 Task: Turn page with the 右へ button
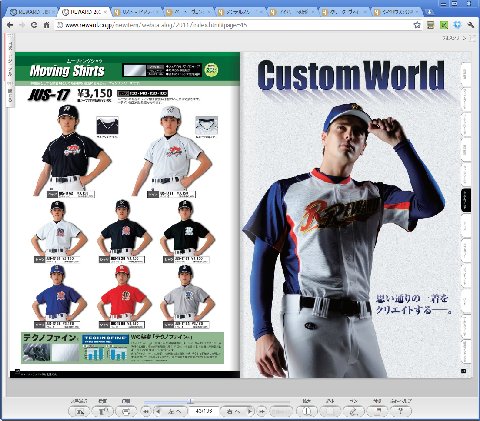tap(237, 412)
